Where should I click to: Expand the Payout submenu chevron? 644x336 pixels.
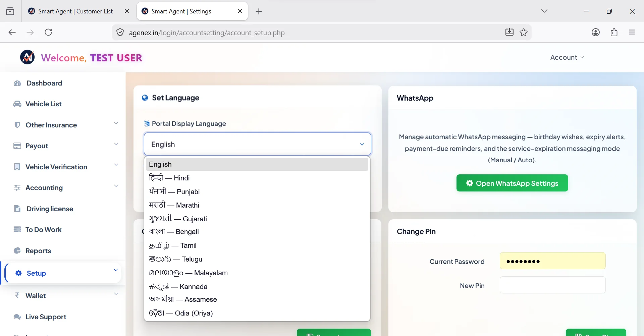tap(116, 144)
